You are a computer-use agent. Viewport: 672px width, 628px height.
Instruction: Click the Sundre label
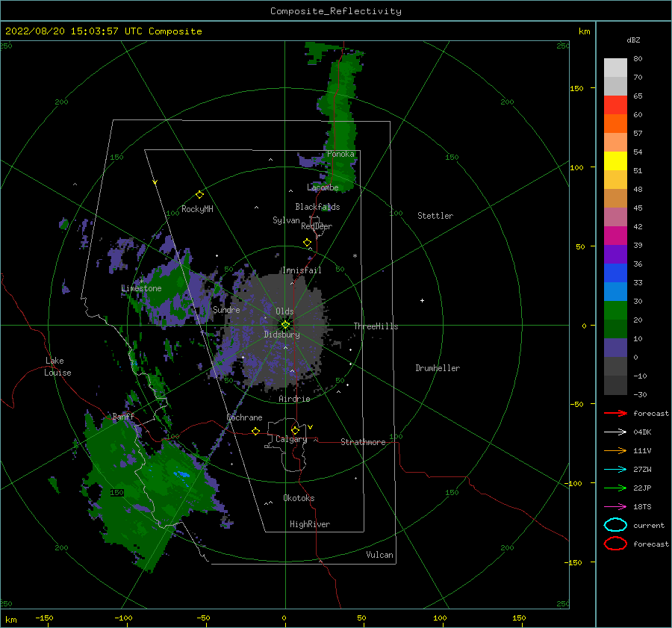point(226,310)
